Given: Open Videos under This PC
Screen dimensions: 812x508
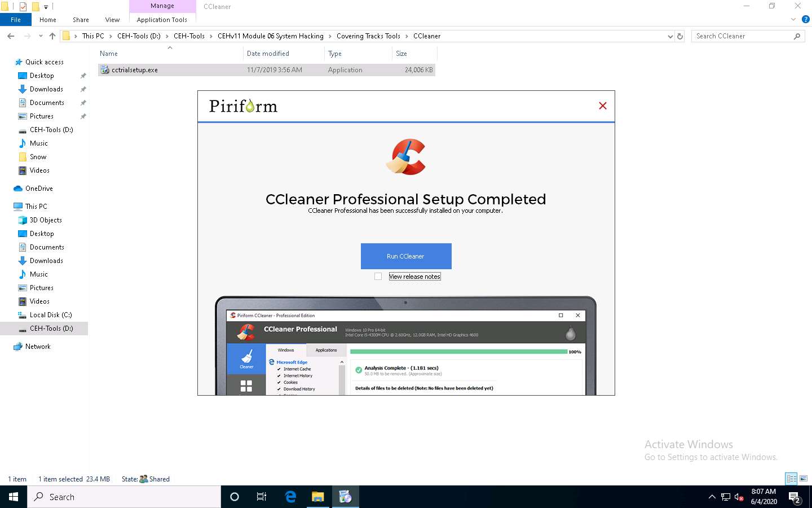Looking at the screenshot, I should coord(39,301).
